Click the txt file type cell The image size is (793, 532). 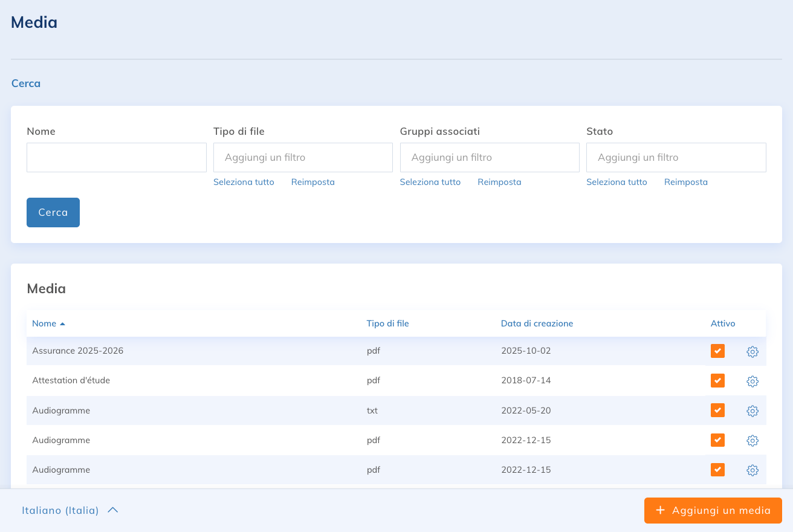pyautogui.click(x=372, y=410)
